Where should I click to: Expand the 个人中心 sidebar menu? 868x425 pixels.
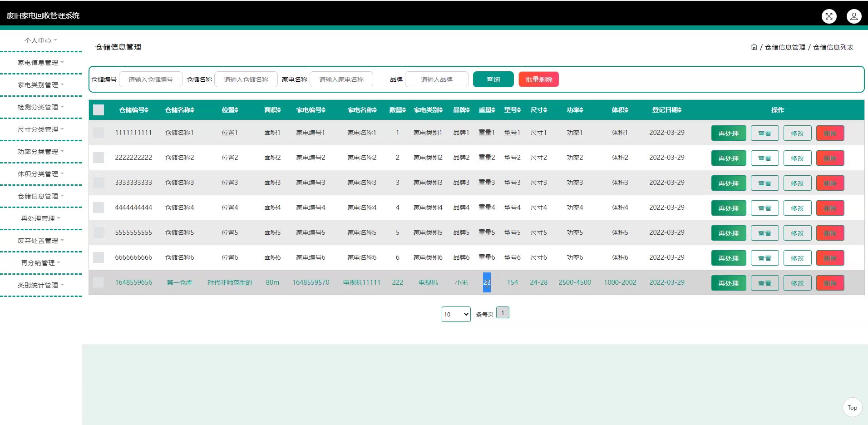tap(40, 40)
